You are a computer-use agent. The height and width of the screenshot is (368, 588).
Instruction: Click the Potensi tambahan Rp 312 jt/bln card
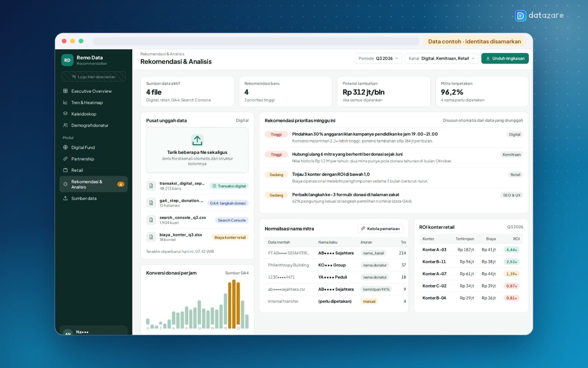tap(384, 92)
